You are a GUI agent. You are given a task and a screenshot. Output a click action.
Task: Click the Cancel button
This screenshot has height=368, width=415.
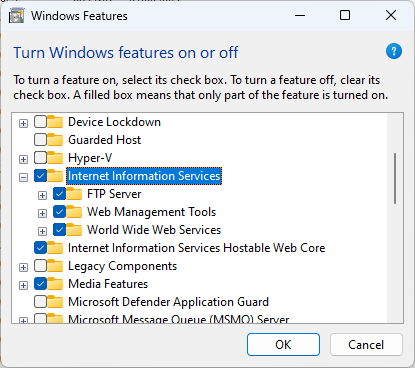(366, 345)
